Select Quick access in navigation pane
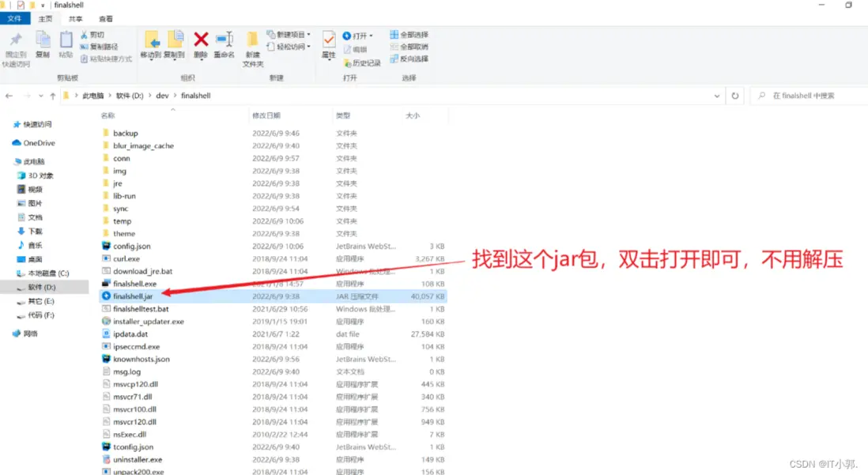This screenshot has width=868, height=475. coord(32,125)
